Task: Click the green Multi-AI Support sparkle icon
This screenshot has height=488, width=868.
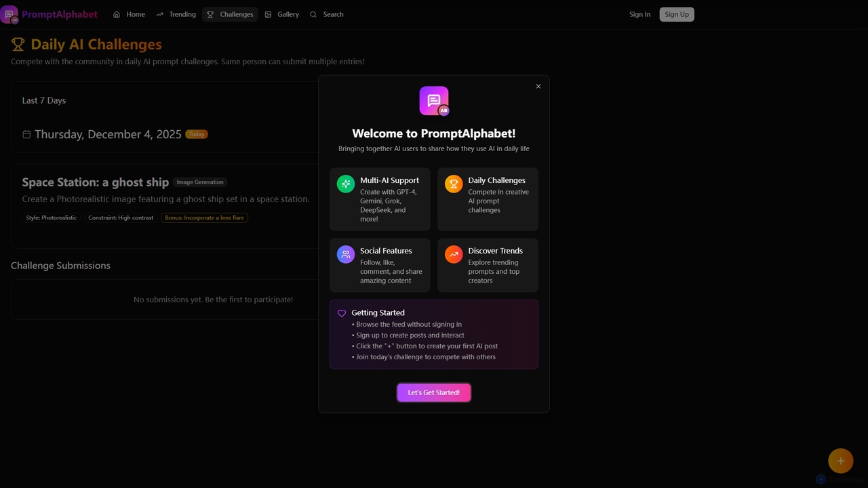Action: click(346, 184)
